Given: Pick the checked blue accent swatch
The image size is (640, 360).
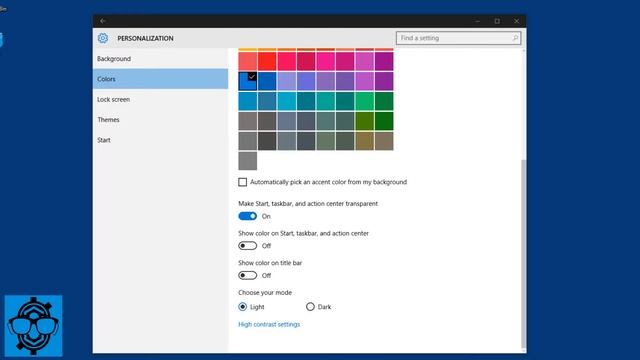Looking at the screenshot, I should [248, 81].
